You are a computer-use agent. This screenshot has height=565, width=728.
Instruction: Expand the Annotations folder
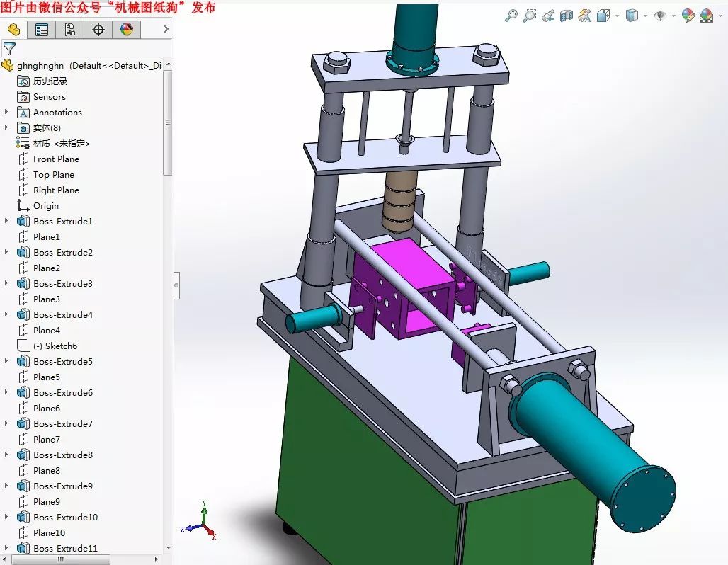(6, 113)
